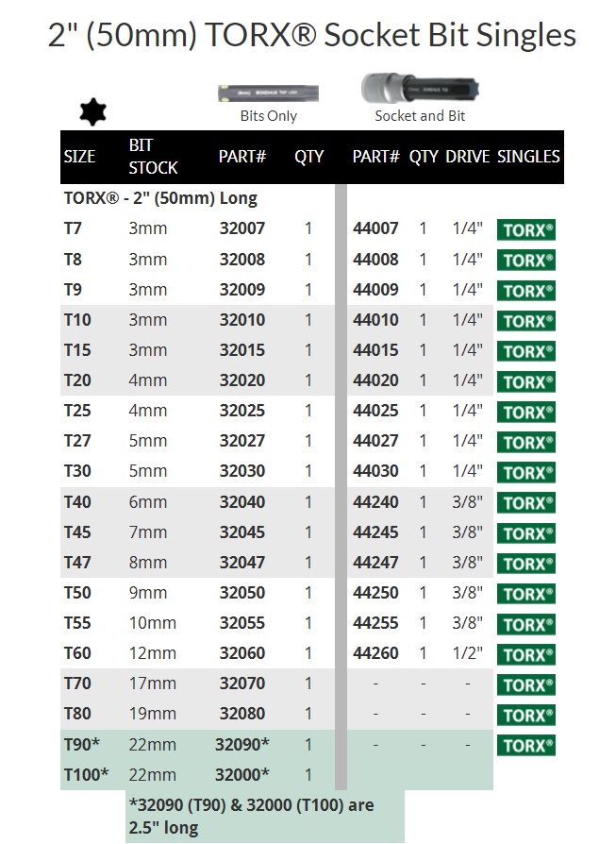Click part number 44260 in T60 row
The image size is (616, 844).
(375, 653)
